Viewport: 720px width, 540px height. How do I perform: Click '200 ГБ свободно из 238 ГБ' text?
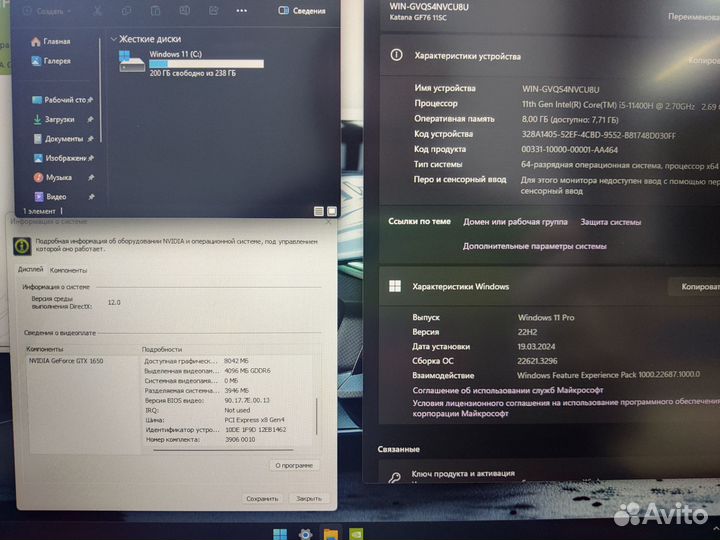(193, 73)
